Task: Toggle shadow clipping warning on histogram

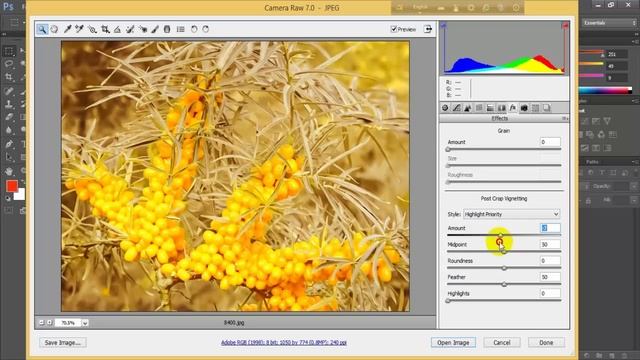Action: pyautogui.click(x=444, y=26)
